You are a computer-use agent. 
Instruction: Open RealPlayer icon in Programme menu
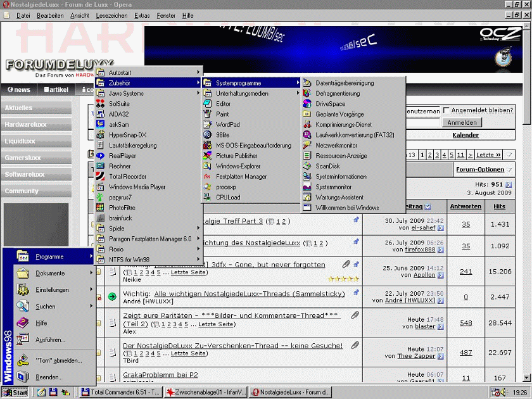(x=100, y=156)
